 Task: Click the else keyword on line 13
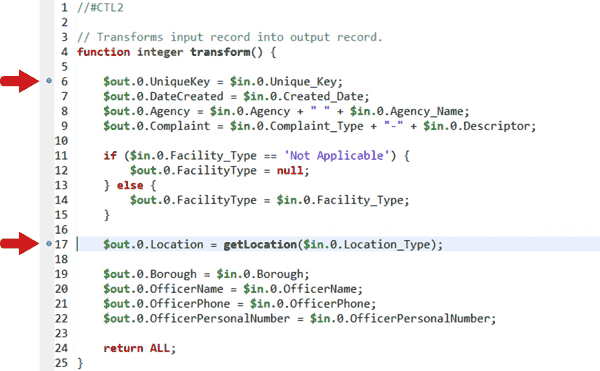(130, 186)
